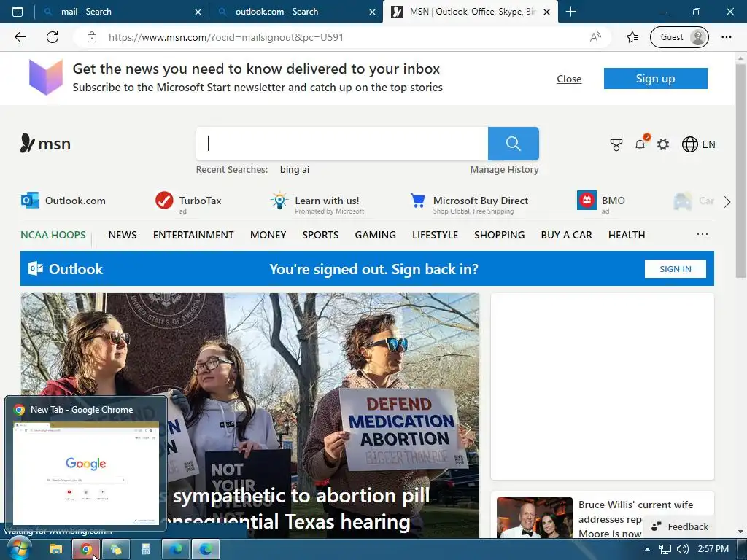Image resolution: width=747 pixels, height=560 pixels.
Task: Switch to the outlook.com - Search tab
Action: coord(295,12)
